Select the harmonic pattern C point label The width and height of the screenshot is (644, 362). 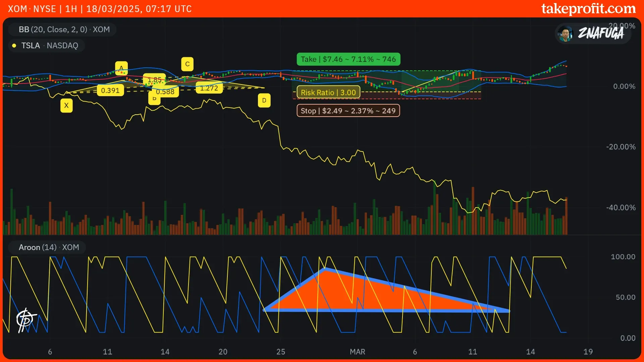tap(187, 64)
